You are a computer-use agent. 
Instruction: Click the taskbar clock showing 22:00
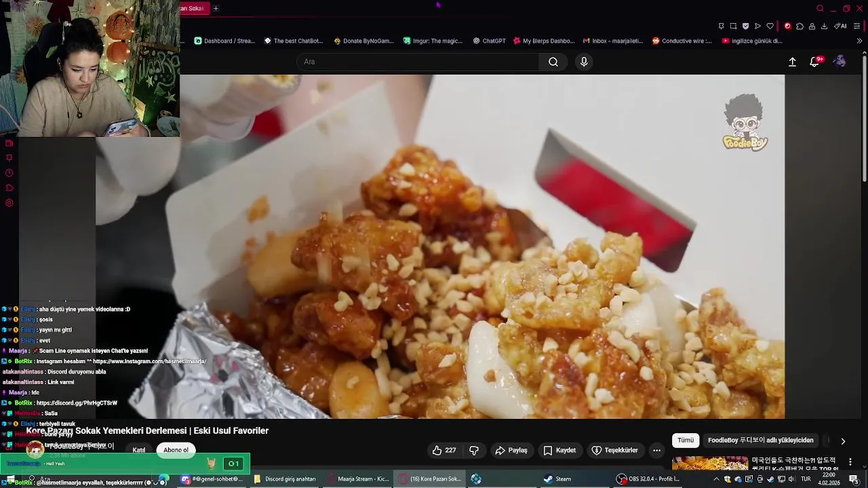[828, 479]
